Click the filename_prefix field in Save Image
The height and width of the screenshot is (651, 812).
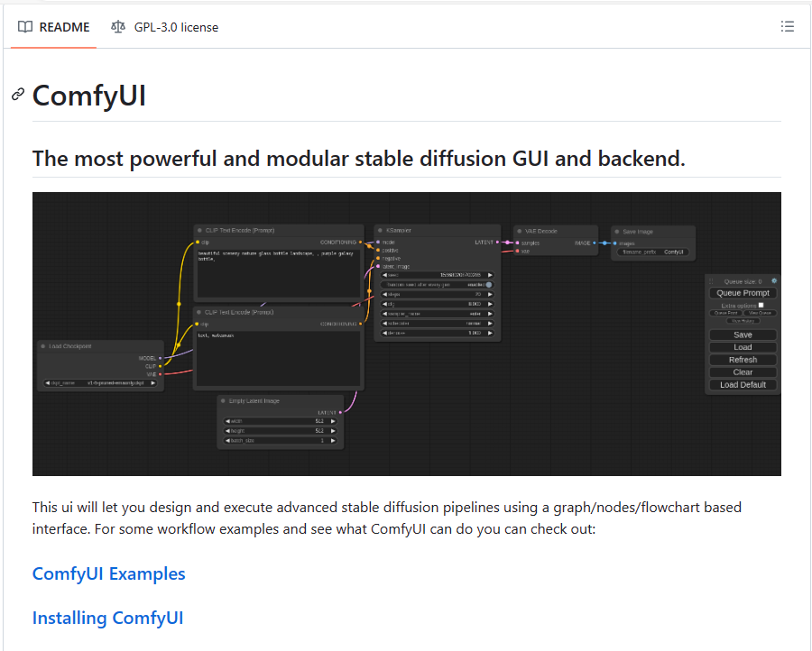point(653,252)
